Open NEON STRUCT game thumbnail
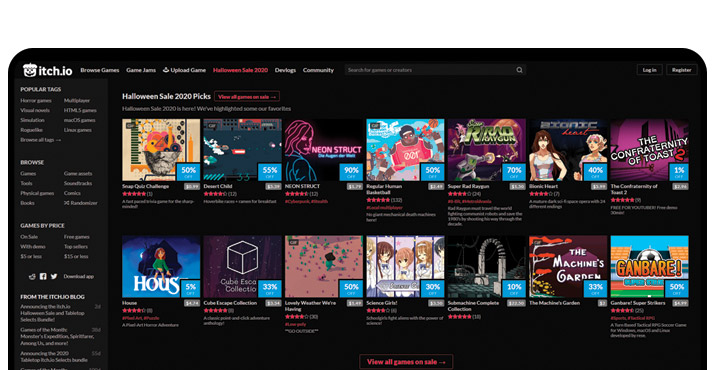Viewport: 715px width, 370px height. coord(324,150)
